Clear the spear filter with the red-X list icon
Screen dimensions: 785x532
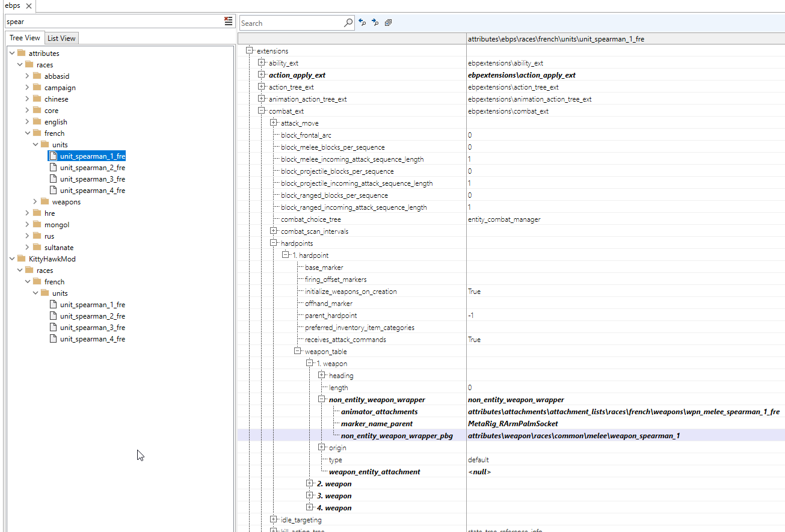point(228,21)
